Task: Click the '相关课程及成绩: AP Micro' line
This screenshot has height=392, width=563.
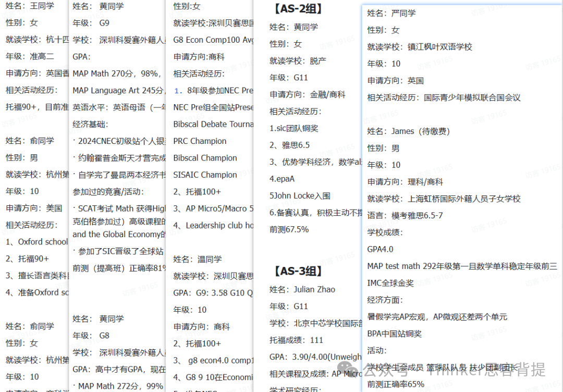Action: click(316, 374)
